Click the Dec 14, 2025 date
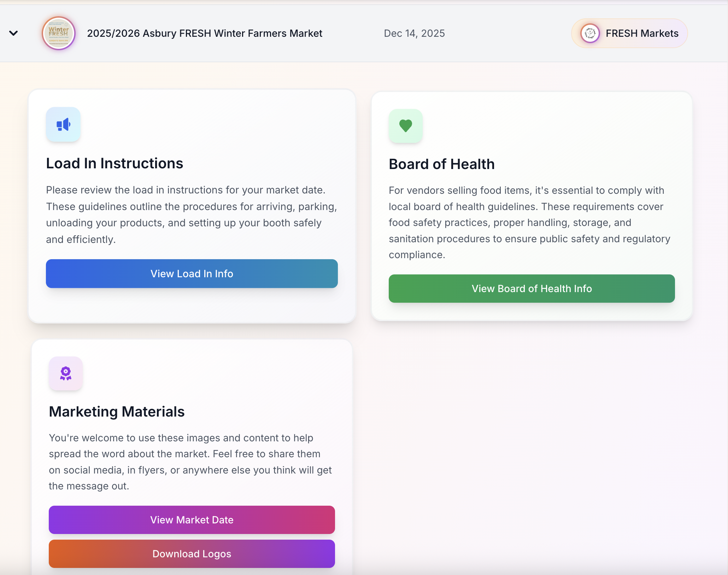 414,33
